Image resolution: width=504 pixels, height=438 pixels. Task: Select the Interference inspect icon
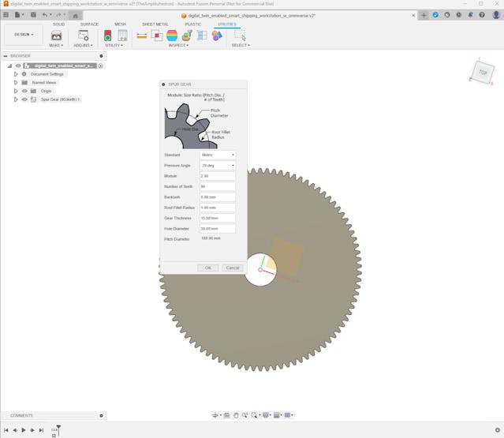(156, 36)
